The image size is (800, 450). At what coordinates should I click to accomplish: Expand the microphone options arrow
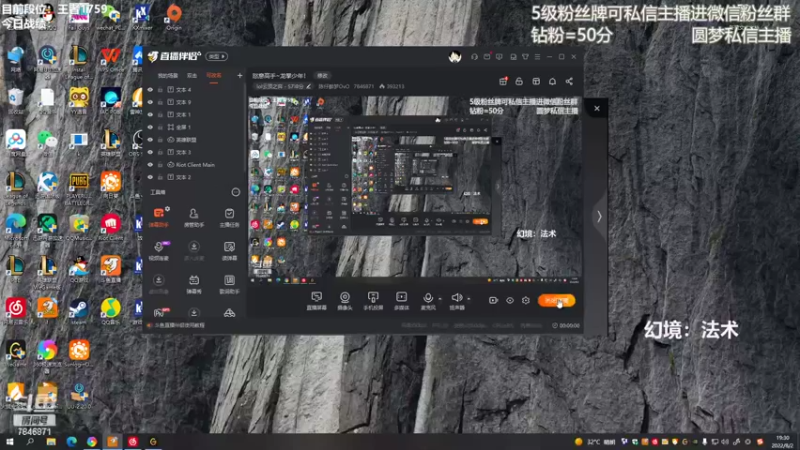(440, 298)
